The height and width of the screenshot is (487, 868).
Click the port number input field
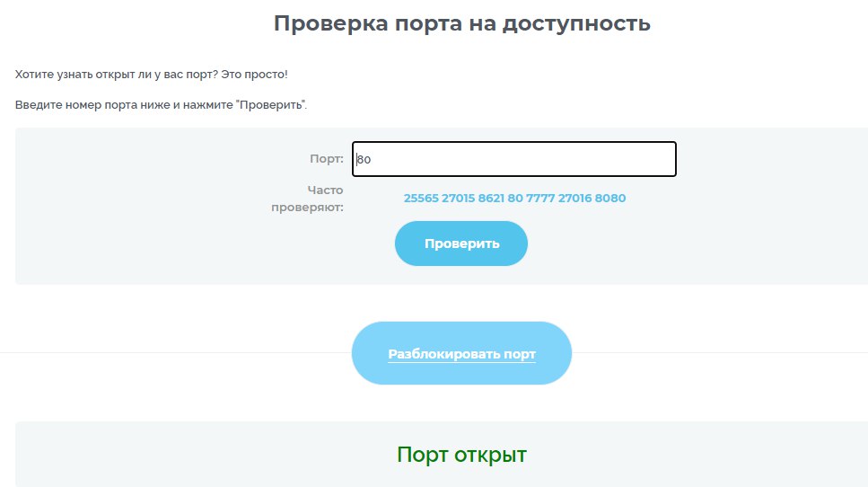(x=513, y=159)
